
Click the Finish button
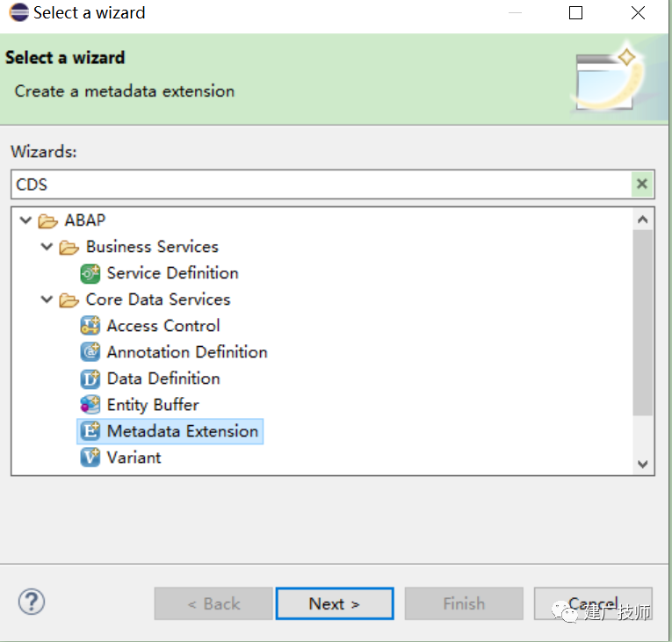464,603
